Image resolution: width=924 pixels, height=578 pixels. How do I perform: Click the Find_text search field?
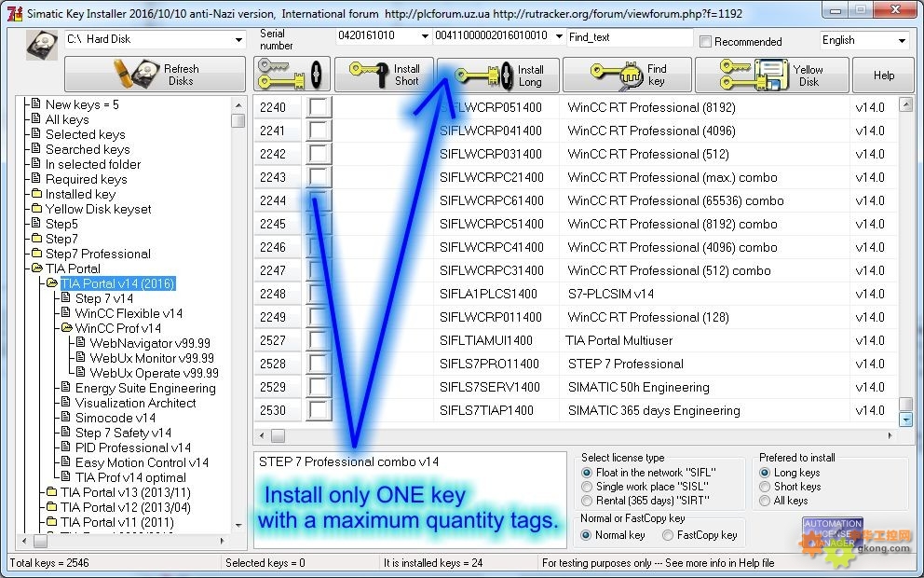[x=630, y=37]
